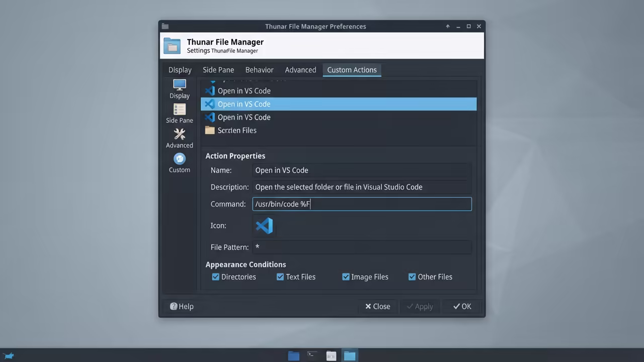644x362 pixels.
Task: Select the highlighted Open in VS Code row
Action: pos(339,104)
